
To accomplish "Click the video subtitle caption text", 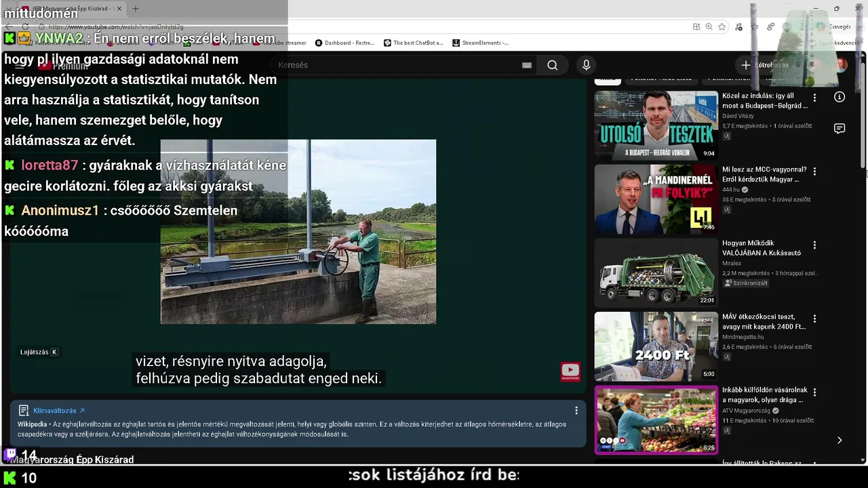I will (258, 369).
